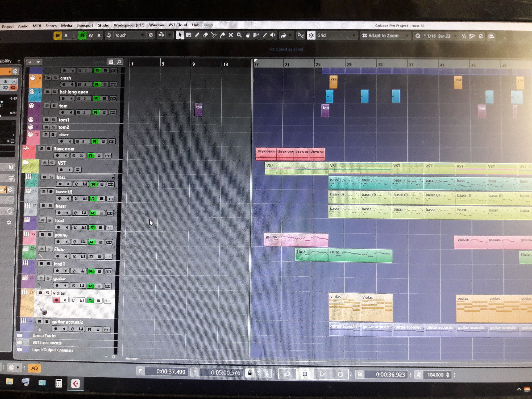Open Cubase from the Windows taskbar

click(x=75, y=383)
